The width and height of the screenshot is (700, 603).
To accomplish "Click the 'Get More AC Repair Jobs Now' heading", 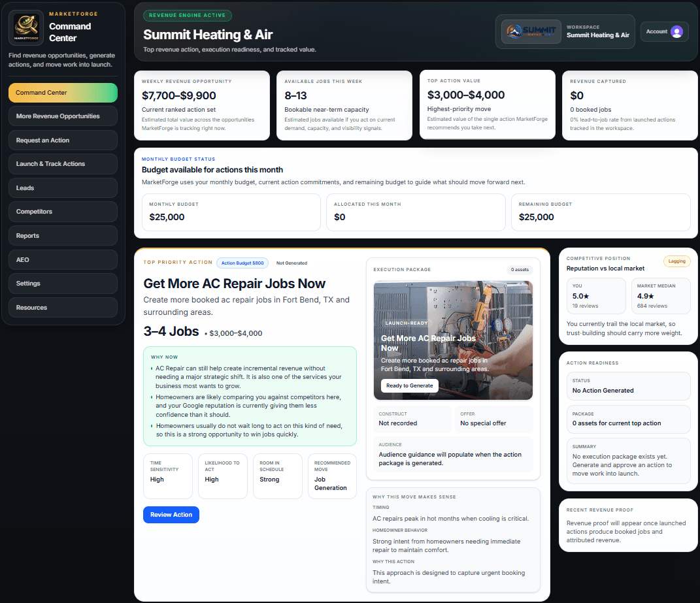I will click(234, 284).
